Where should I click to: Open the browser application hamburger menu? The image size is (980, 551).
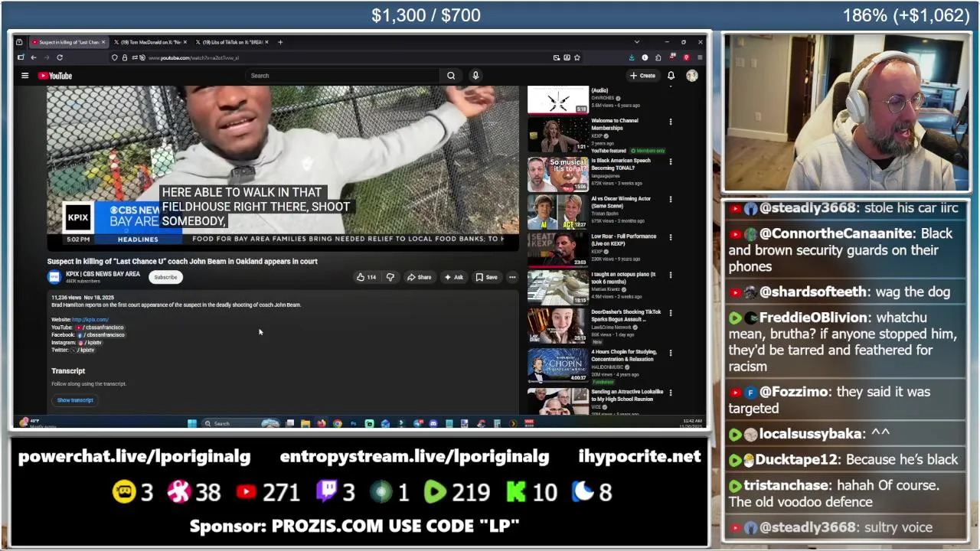(x=700, y=57)
